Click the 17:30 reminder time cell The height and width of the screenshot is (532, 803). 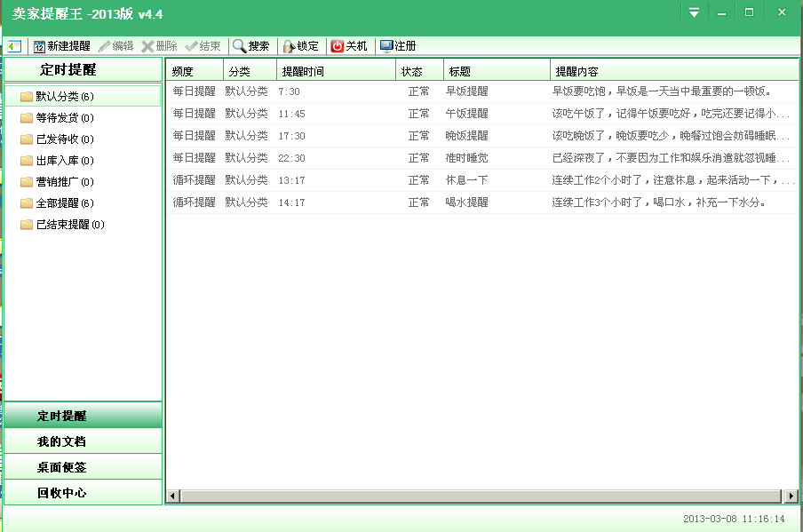coord(291,136)
